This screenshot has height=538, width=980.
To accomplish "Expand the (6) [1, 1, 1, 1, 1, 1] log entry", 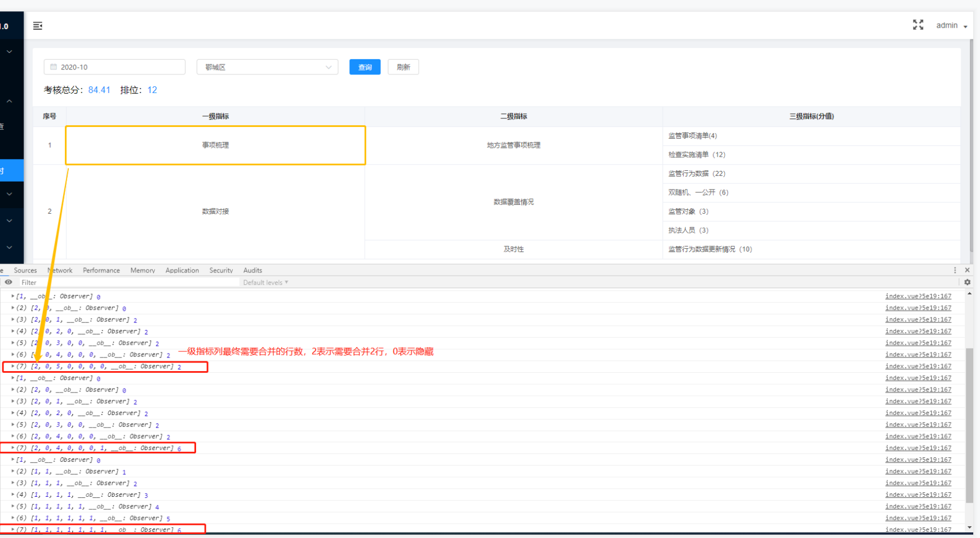I will point(13,518).
